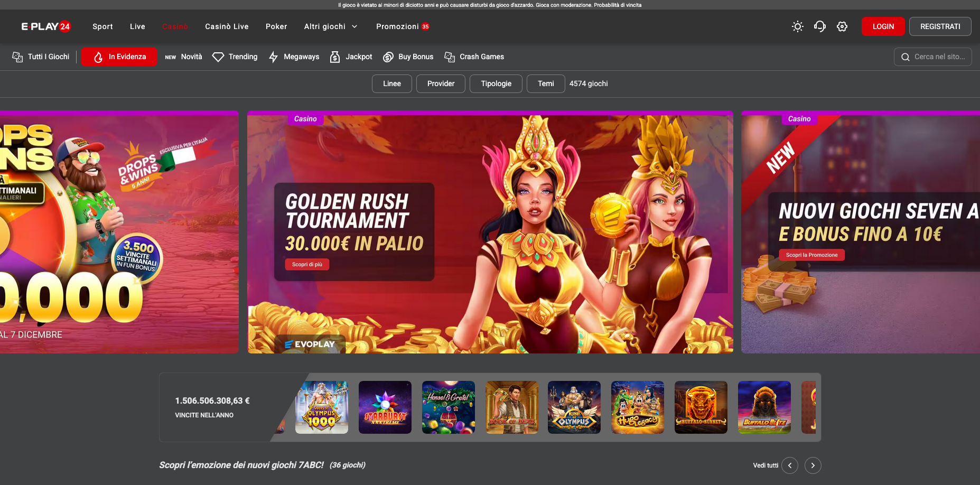Click the REGISTRATI button
The width and height of the screenshot is (980, 485).
pos(940,26)
